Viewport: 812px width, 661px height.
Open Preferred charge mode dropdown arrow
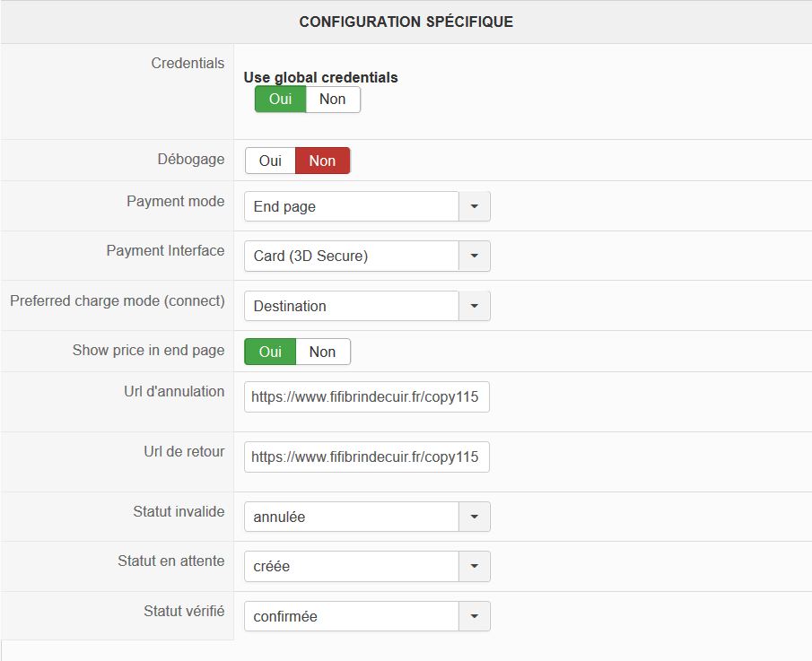coord(475,306)
